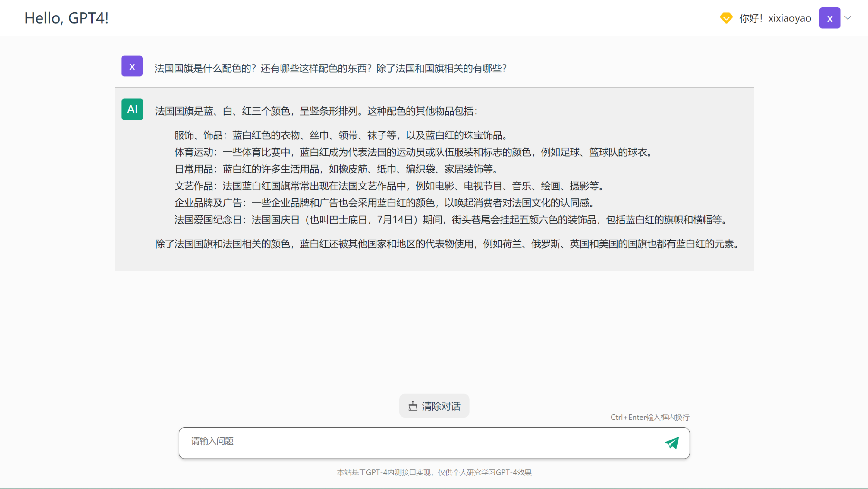
Task: Expand the account dropdown chevron
Action: pyautogui.click(x=848, y=18)
